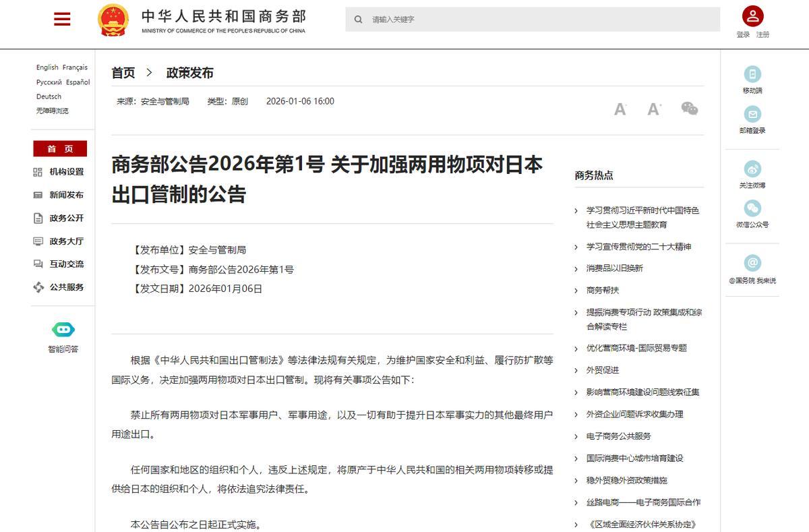This screenshot has height=532, width=809.
Task: Share article via WeChat icon
Action: click(689, 109)
